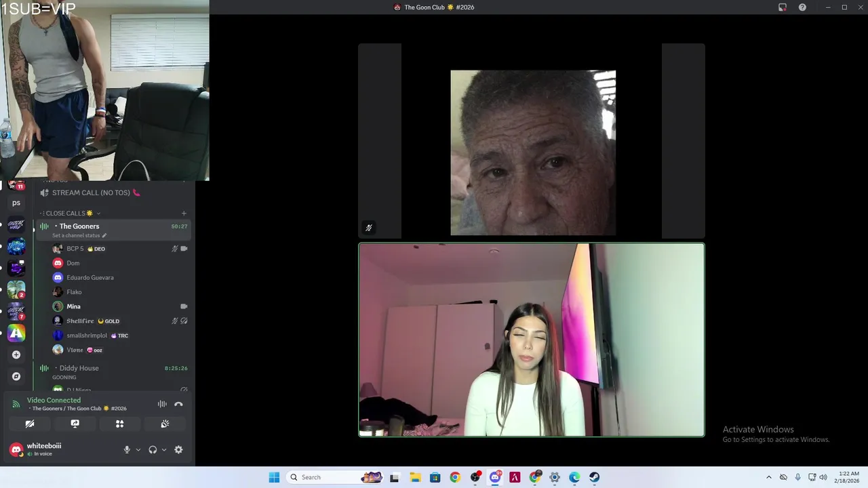This screenshot has height=488, width=868.
Task: Click BCP 5's camera icon
Action: (x=184, y=249)
